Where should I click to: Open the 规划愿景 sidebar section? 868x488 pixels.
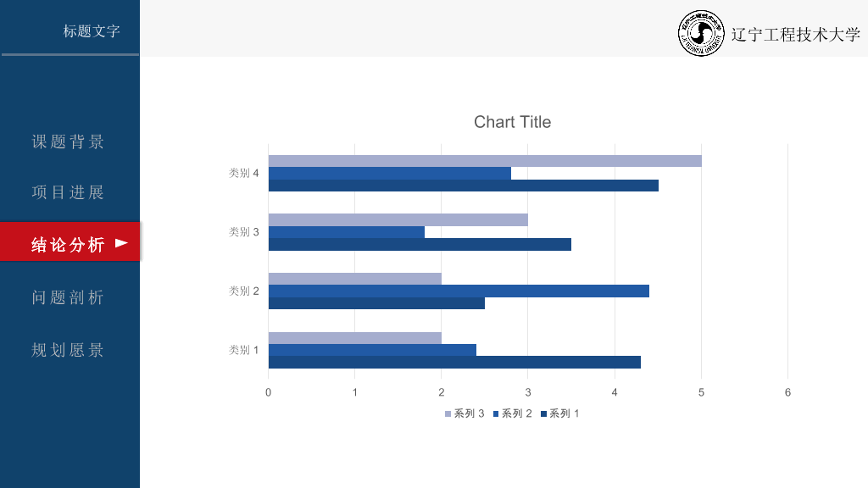click(68, 350)
